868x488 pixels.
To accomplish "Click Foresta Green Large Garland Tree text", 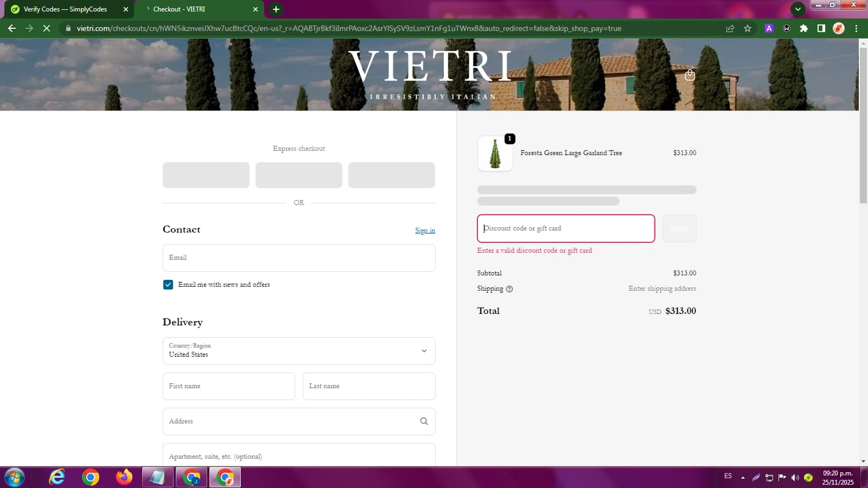I will [x=571, y=153].
